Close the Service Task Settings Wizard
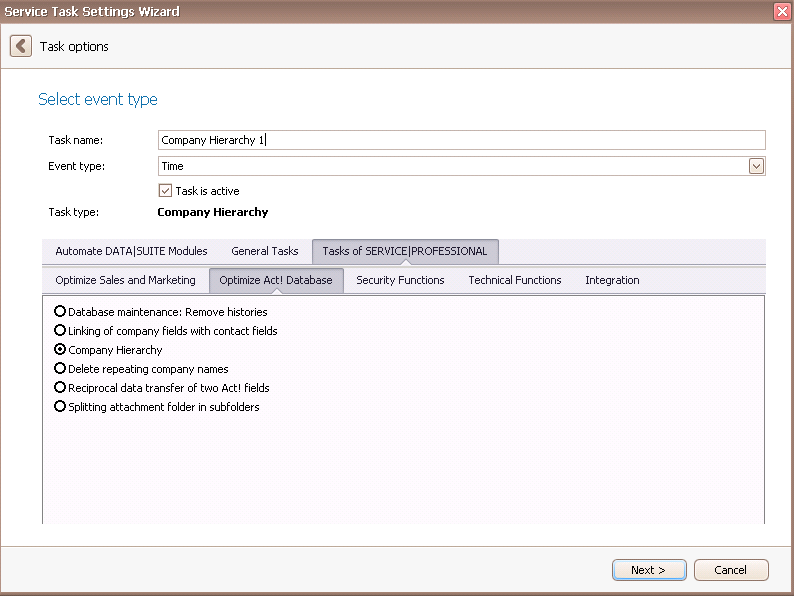 click(782, 11)
